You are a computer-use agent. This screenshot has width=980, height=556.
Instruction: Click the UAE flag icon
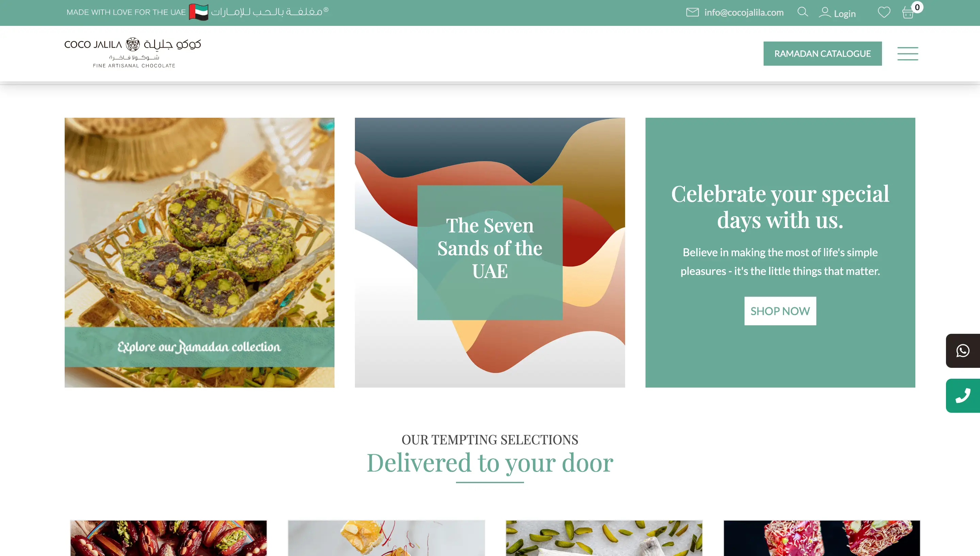pos(198,12)
